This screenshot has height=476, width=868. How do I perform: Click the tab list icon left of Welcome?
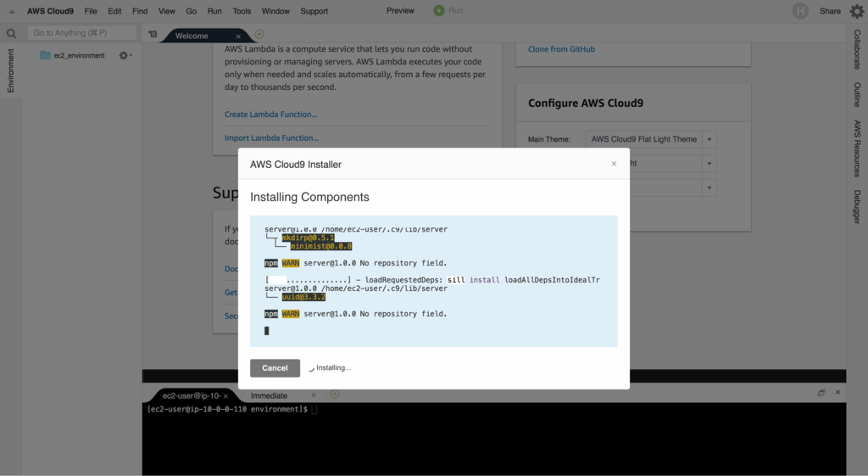coord(153,34)
